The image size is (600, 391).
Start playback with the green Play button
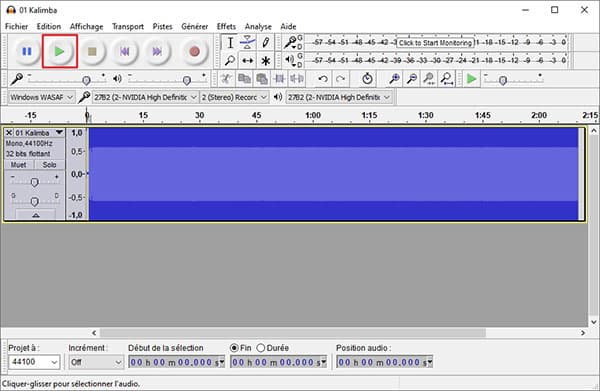pyautogui.click(x=60, y=51)
